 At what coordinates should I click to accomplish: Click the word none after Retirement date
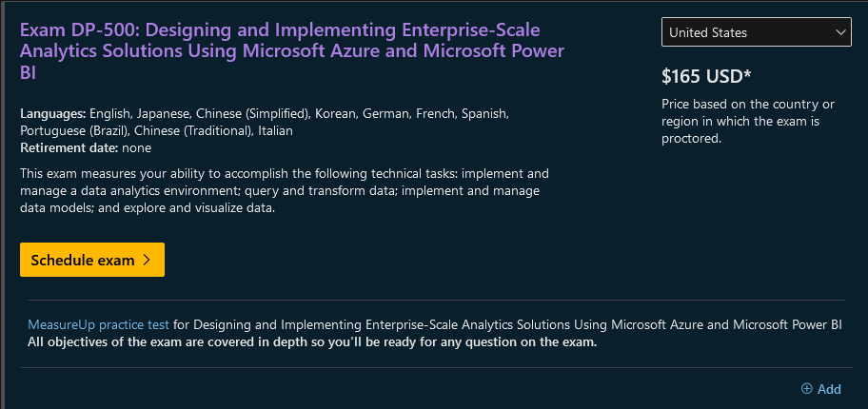[x=136, y=147]
